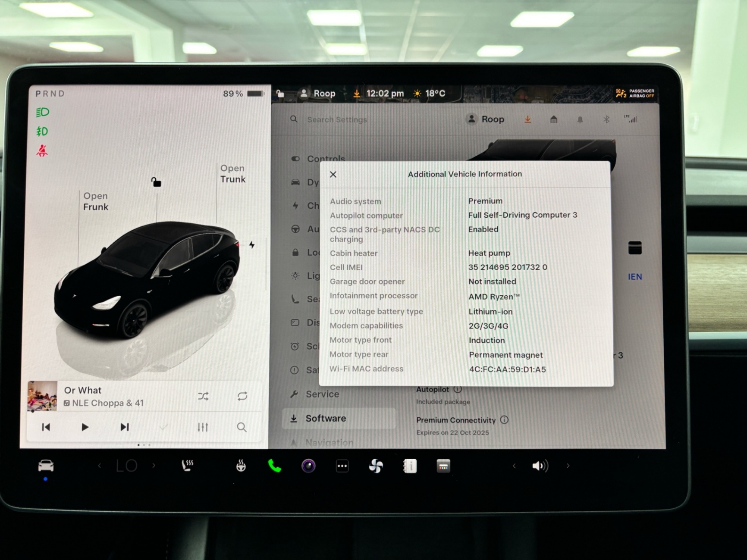Tap Open Frunk on the car view
This screenshot has height=560, width=747.
95,201
